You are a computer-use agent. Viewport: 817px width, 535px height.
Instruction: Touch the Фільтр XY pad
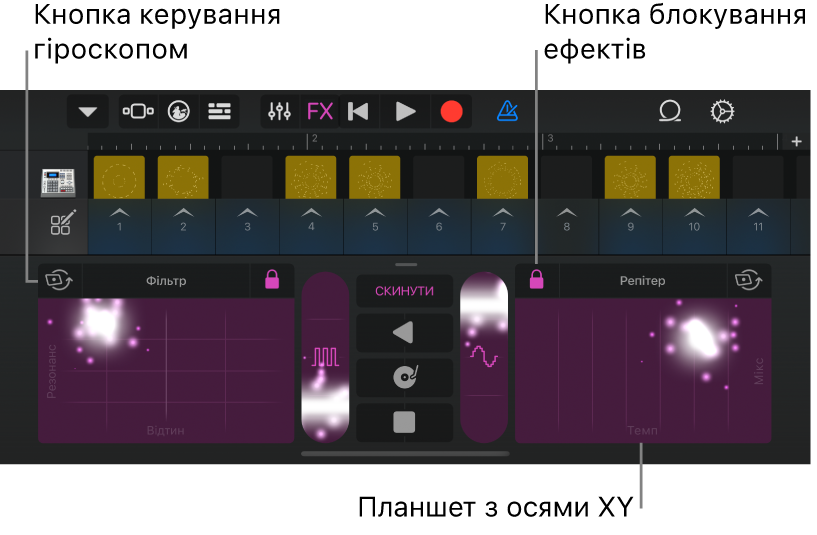coord(166,370)
